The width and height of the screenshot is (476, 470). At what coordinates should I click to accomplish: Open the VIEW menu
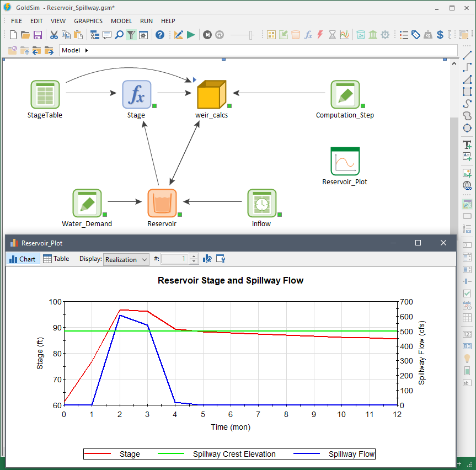coord(58,21)
